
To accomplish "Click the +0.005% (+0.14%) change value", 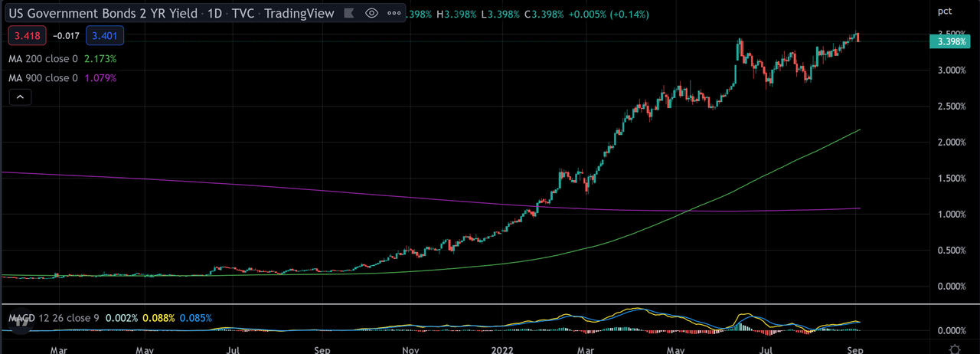I will point(609,13).
